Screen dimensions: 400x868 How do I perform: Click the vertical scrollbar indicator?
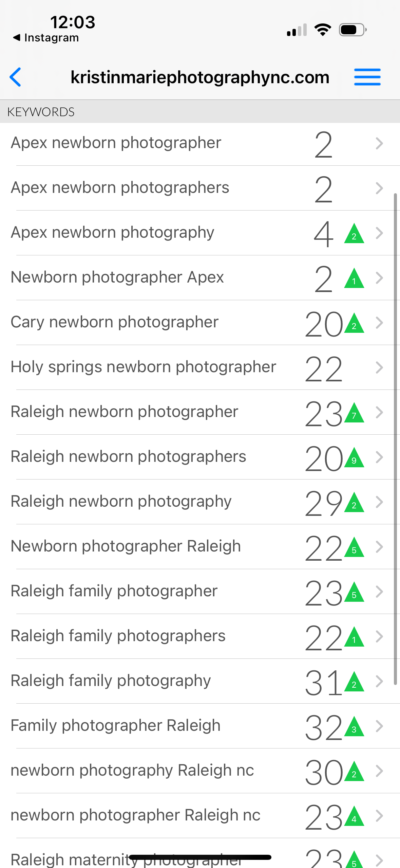[x=395, y=438]
